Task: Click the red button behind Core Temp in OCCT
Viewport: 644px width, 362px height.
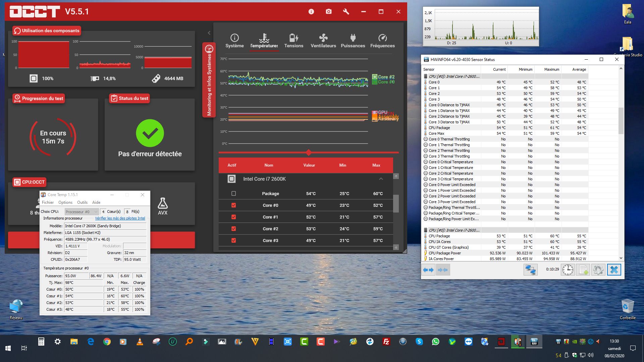Action: tap(172, 240)
